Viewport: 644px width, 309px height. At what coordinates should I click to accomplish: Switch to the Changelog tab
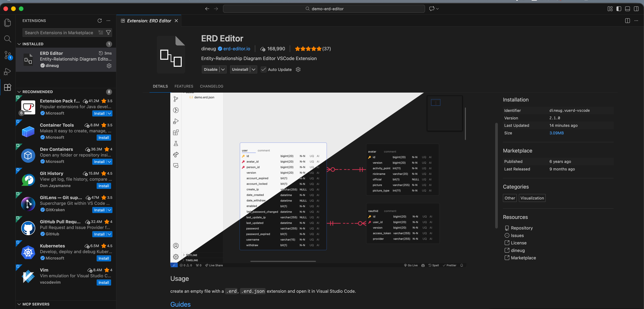pyautogui.click(x=211, y=86)
